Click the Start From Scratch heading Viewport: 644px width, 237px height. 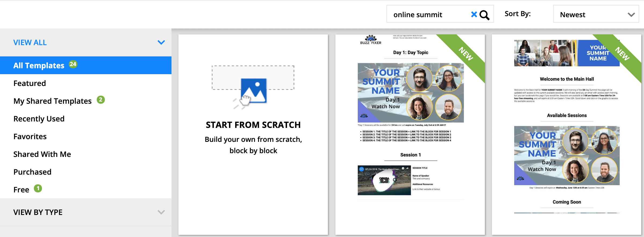253,125
